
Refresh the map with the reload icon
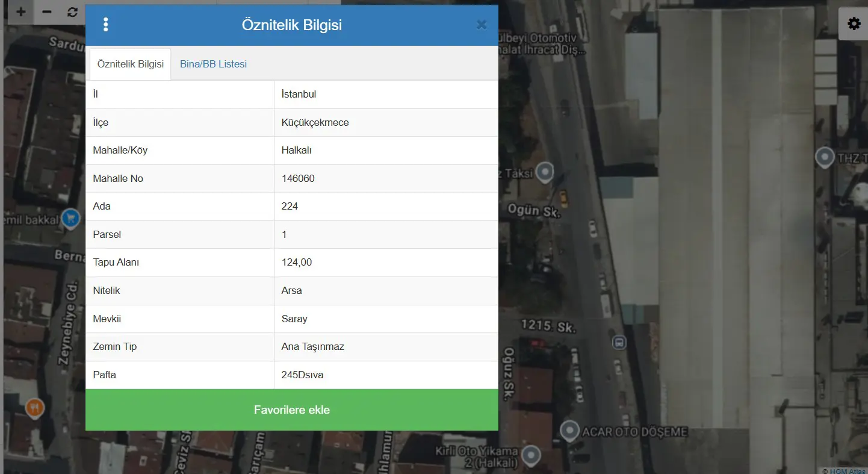[72, 11]
